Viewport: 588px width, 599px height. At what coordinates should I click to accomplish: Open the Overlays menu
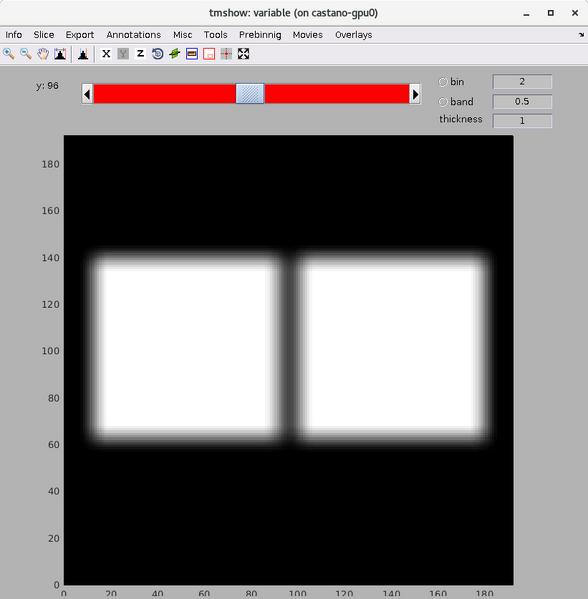(353, 35)
